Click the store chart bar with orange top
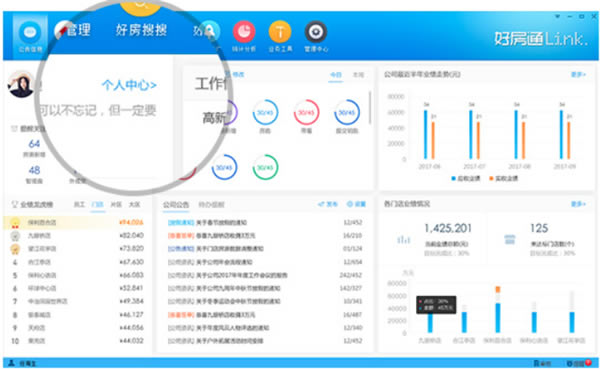This screenshot has height=369, width=600. (497, 309)
